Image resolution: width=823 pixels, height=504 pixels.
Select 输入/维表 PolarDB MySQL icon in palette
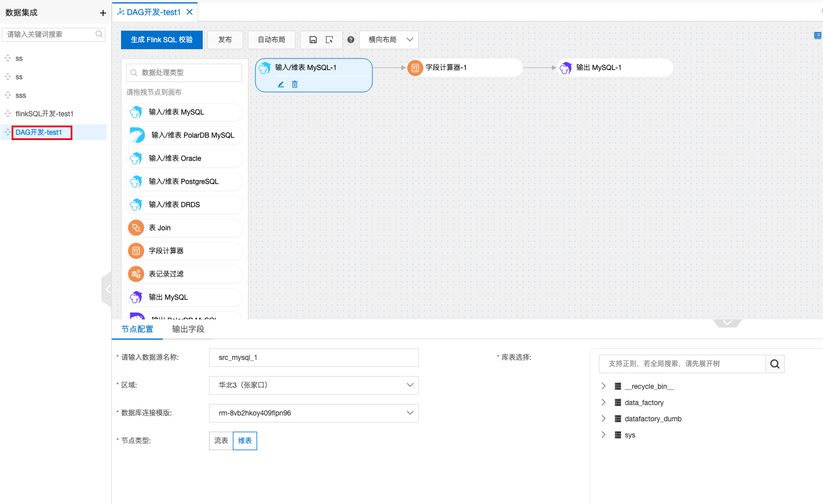(137, 135)
